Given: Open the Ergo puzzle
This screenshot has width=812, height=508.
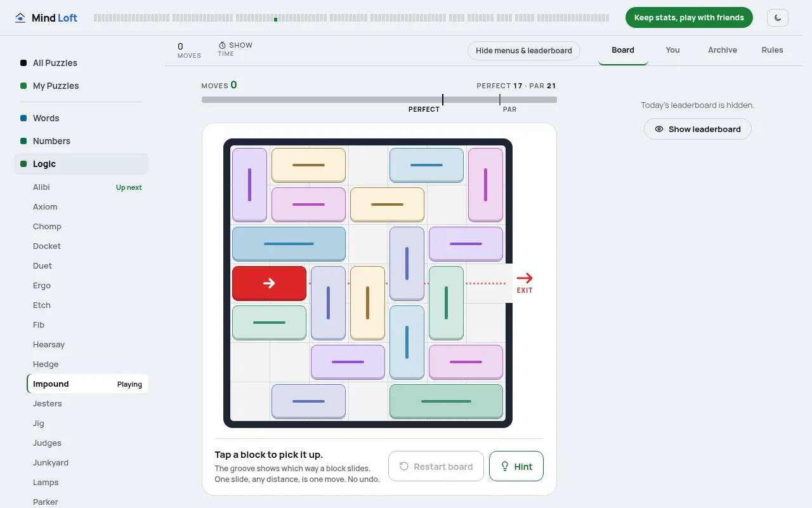Looking at the screenshot, I should tap(88, 286).
